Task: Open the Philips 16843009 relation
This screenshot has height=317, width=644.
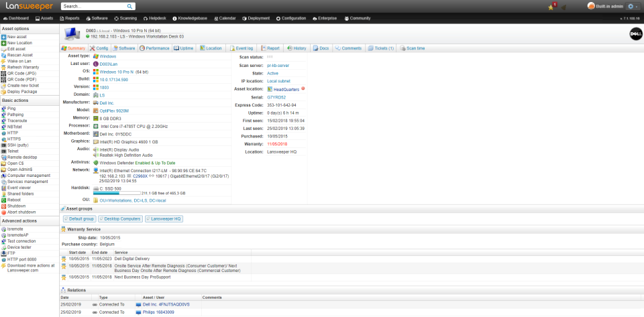Action: coord(158,312)
